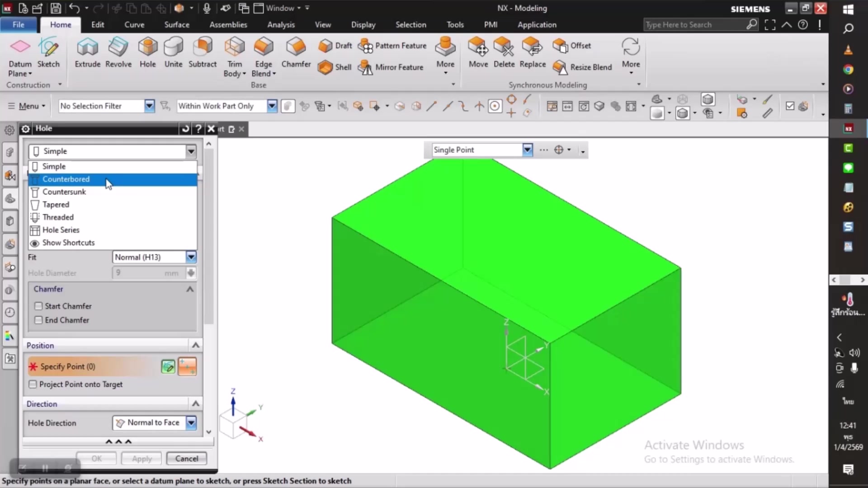Select the Extrude tool
Viewport: 868px width, 488px height.
coord(87,53)
